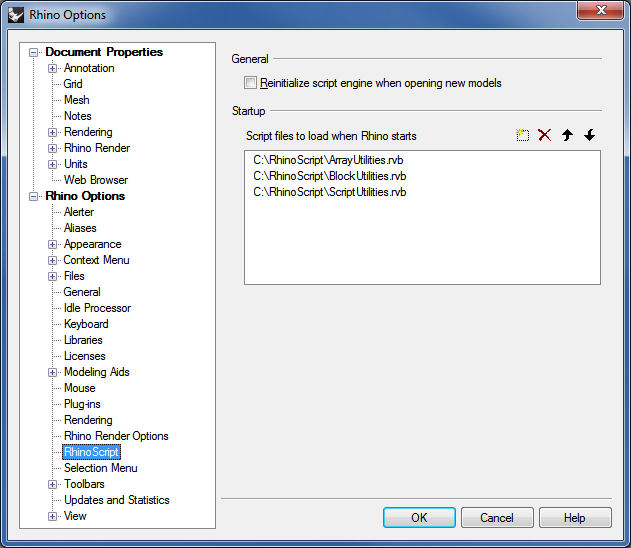Select the ScriptUtilities.rvb script entry
This screenshot has height=548, width=631.
point(330,192)
